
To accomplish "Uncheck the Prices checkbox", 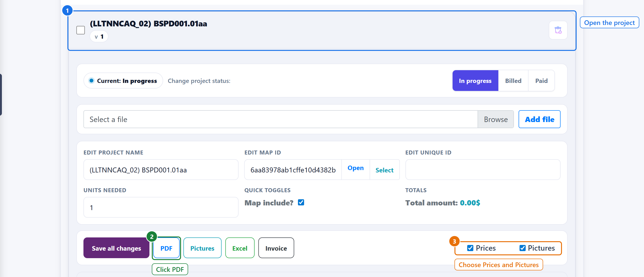I will (x=470, y=248).
